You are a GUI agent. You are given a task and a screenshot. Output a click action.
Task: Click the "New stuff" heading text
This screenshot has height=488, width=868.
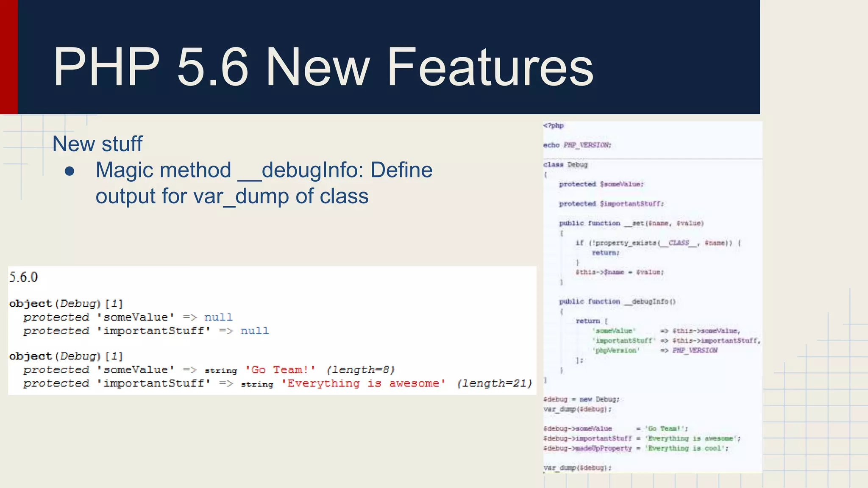click(x=97, y=144)
